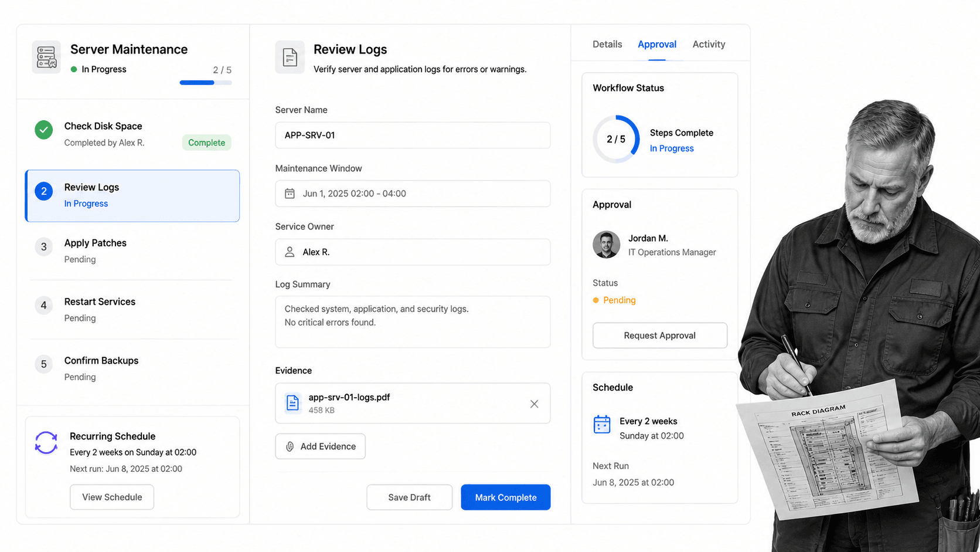The height and width of the screenshot is (552, 980).
Task: Click the app-srv-01-logs.pdf file name
Action: click(x=349, y=397)
